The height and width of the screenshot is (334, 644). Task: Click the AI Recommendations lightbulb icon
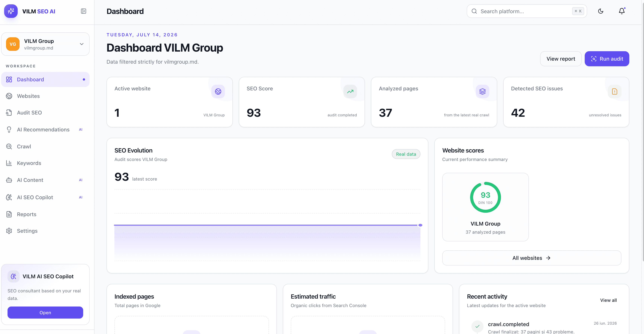pyautogui.click(x=9, y=129)
